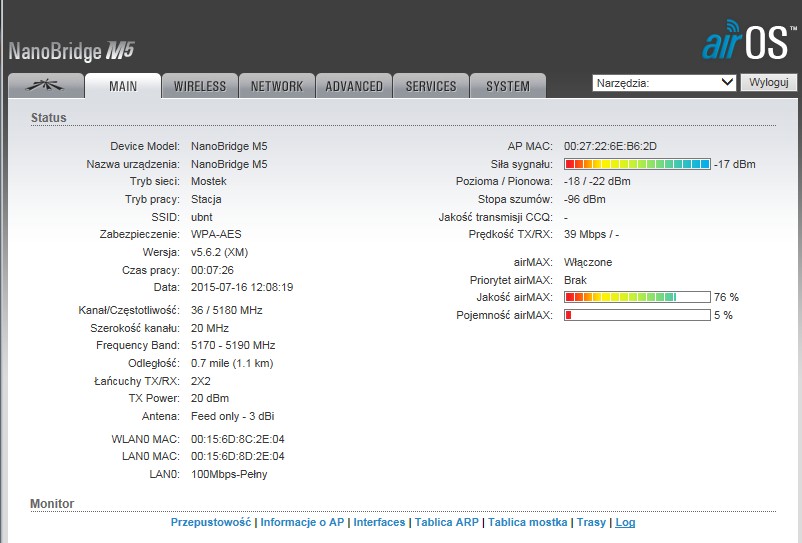Screen dimensions: 802x543
Task: Select the TX Power 20 dBm value
Action: tap(210, 398)
